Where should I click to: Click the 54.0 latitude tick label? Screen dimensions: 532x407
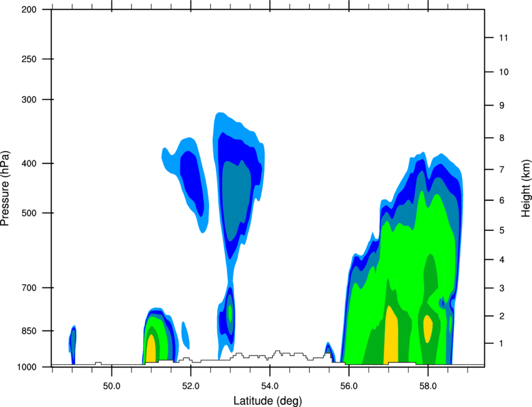click(270, 386)
